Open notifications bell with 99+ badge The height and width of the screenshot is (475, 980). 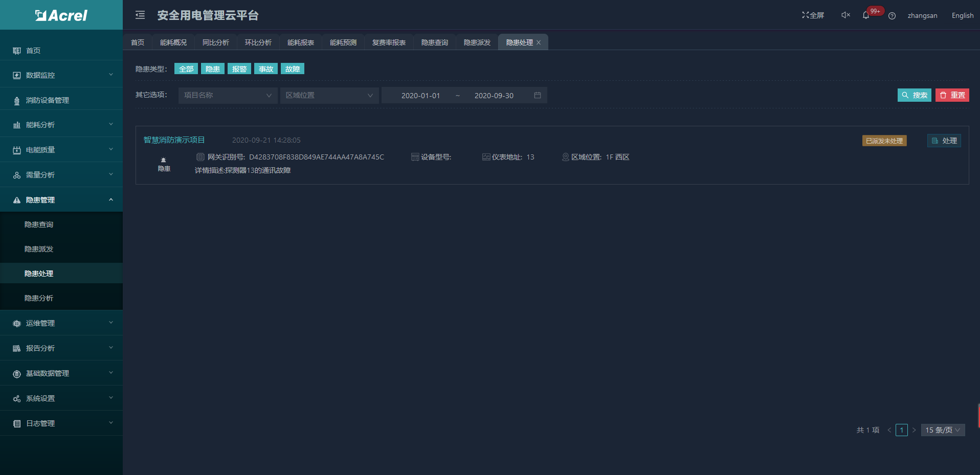pyautogui.click(x=866, y=15)
